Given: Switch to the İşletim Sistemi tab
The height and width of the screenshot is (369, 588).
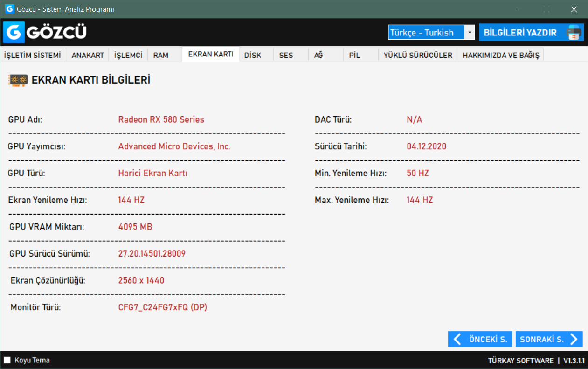Looking at the screenshot, I should point(33,55).
